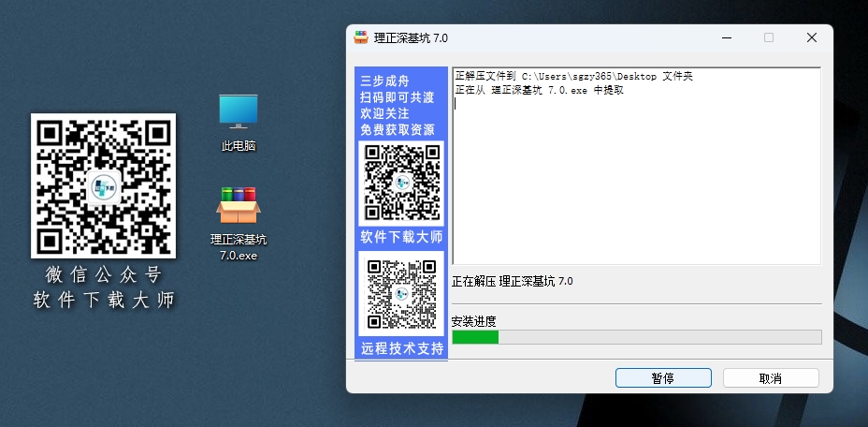Click the QR code above 软件下载大师 in the installer
The width and height of the screenshot is (868, 427).
point(401,183)
